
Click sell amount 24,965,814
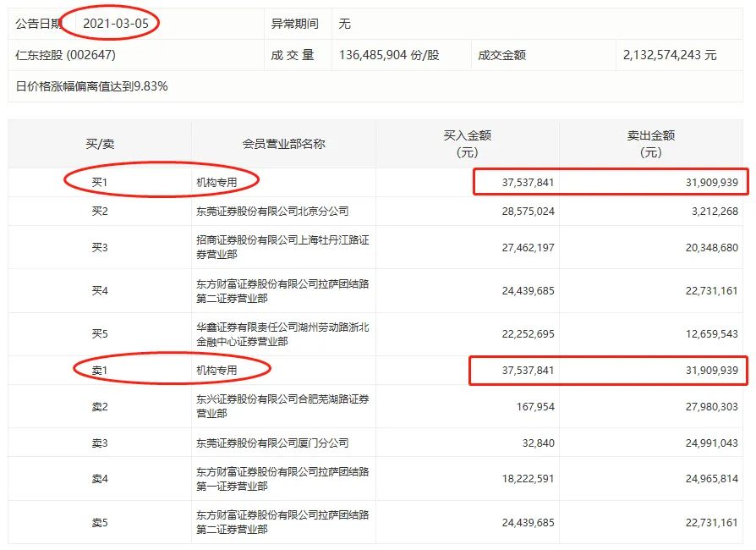point(712,479)
